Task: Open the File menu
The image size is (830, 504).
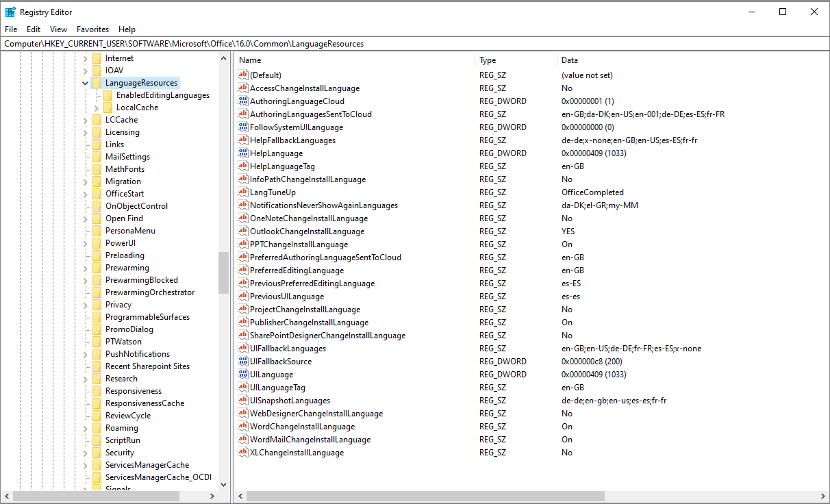Action: 11,29
